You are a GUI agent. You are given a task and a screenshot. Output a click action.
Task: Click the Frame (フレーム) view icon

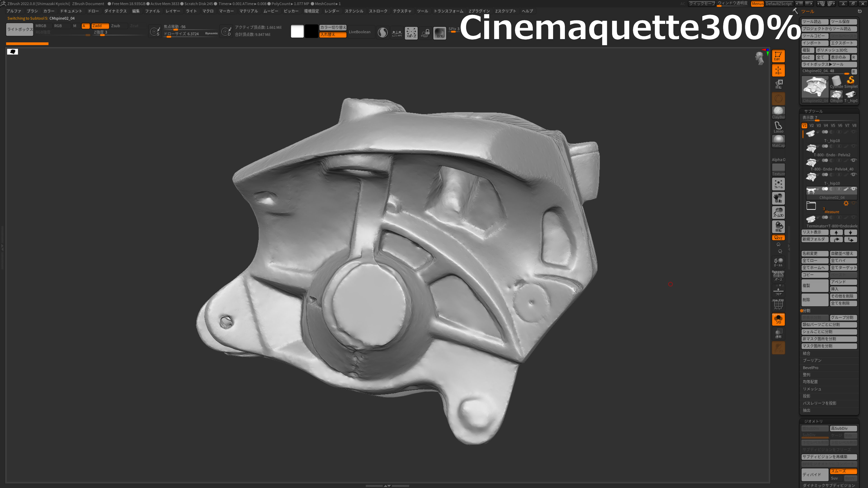click(778, 184)
